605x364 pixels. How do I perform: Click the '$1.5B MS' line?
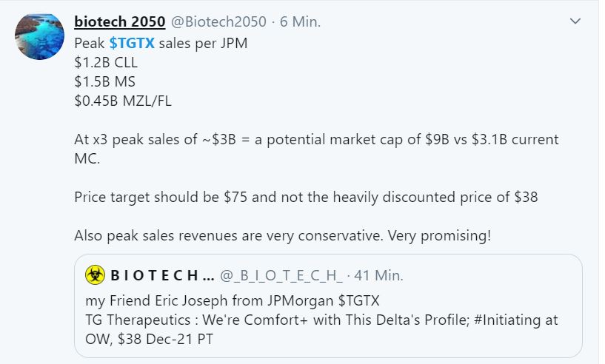tap(104, 82)
